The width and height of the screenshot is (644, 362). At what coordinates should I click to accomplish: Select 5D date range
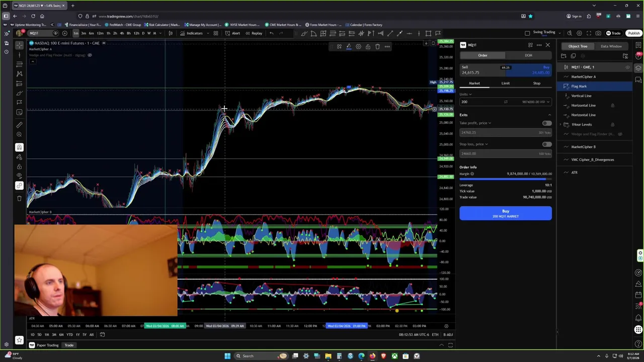coord(39,335)
